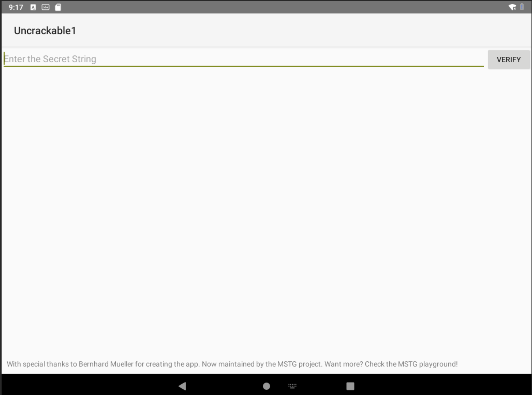Tap the clipboard icon in status bar
This screenshot has width=532, height=395.
point(58,7)
